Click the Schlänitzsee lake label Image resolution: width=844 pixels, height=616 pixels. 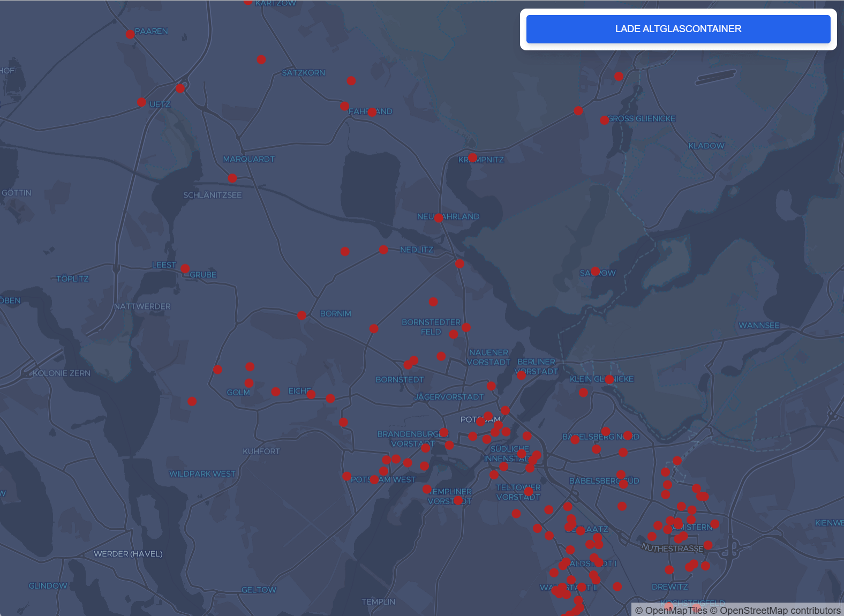(212, 195)
